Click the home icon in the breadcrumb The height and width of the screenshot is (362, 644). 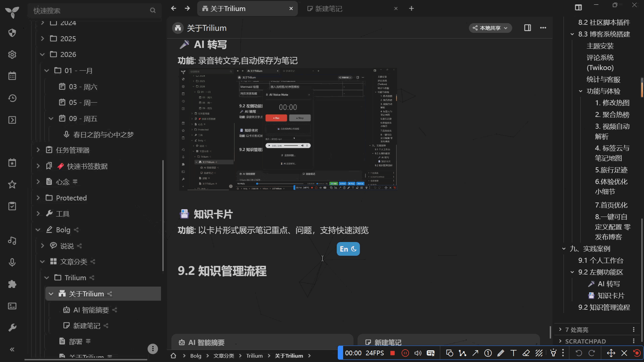point(173,356)
